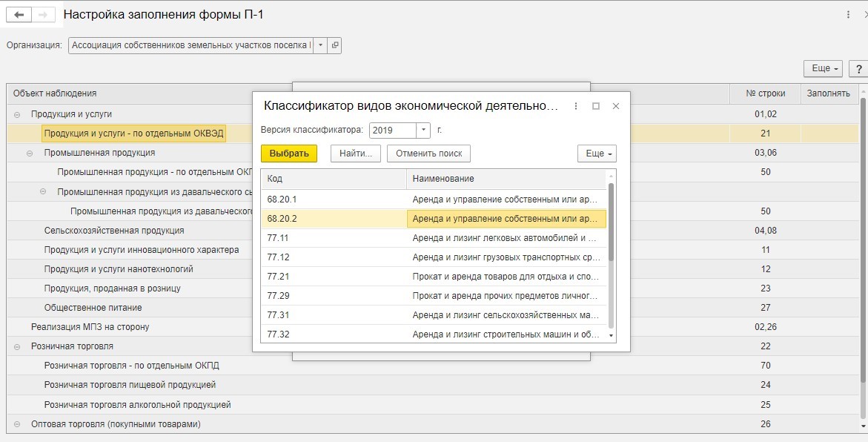Viewport: 868px width, 442px height.
Task: Click the classifier list vertical scrollbar
Action: (611, 222)
